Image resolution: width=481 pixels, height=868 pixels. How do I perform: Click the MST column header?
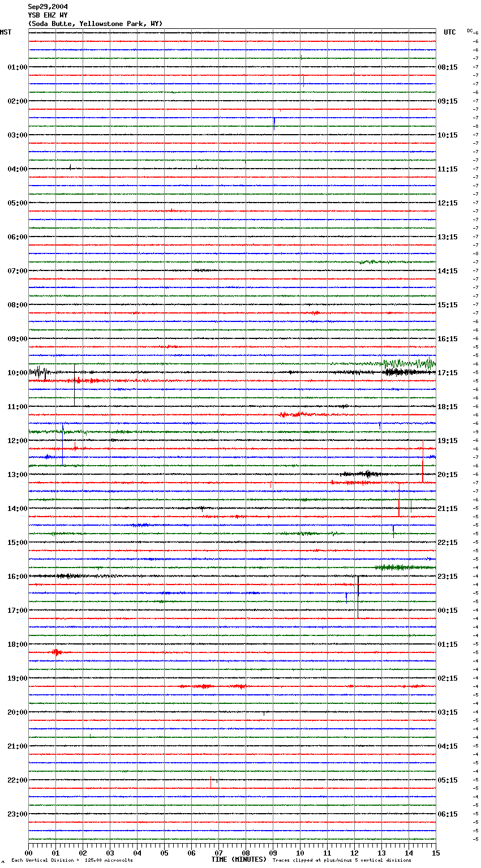[x=6, y=32]
